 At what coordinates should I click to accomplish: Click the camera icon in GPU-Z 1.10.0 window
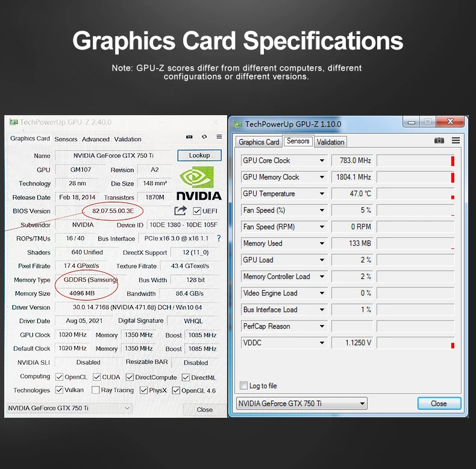(439, 140)
